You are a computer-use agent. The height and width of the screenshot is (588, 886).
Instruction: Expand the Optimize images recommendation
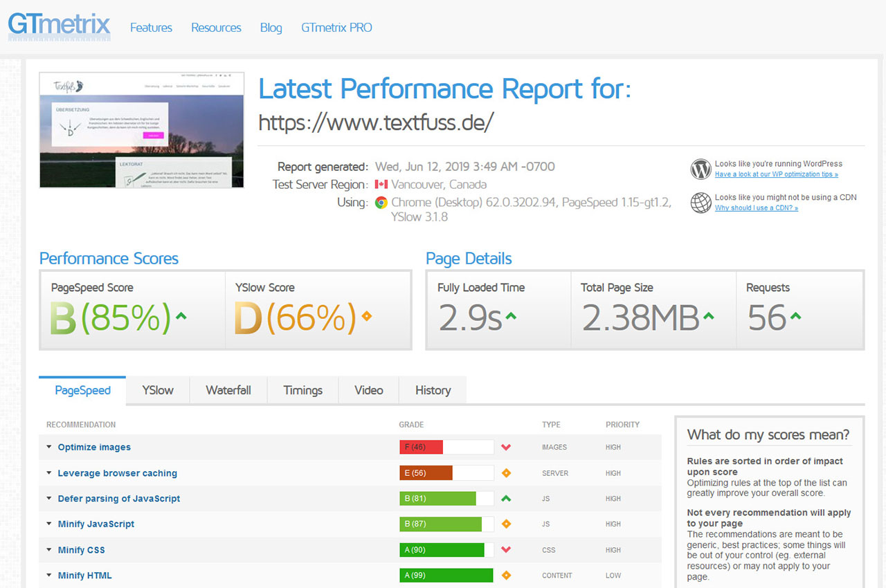(x=94, y=448)
